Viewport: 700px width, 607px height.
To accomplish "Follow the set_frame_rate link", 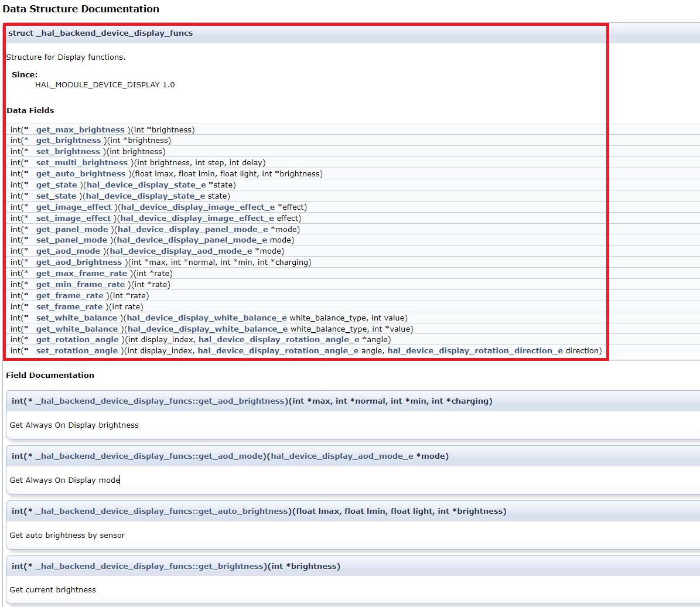I will click(x=70, y=306).
